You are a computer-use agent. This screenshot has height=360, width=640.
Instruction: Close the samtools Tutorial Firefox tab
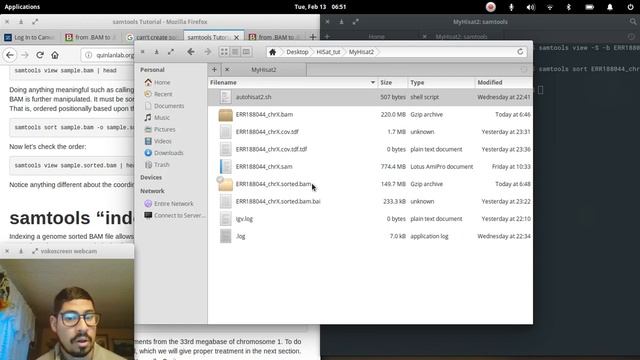click(x=236, y=37)
